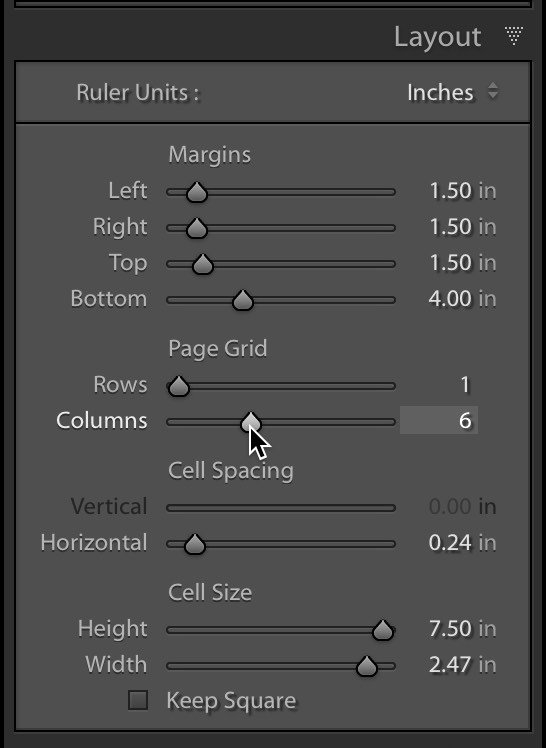The height and width of the screenshot is (748, 546).
Task: Click the Rows value field showing 1
Action: pyautogui.click(x=465, y=384)
